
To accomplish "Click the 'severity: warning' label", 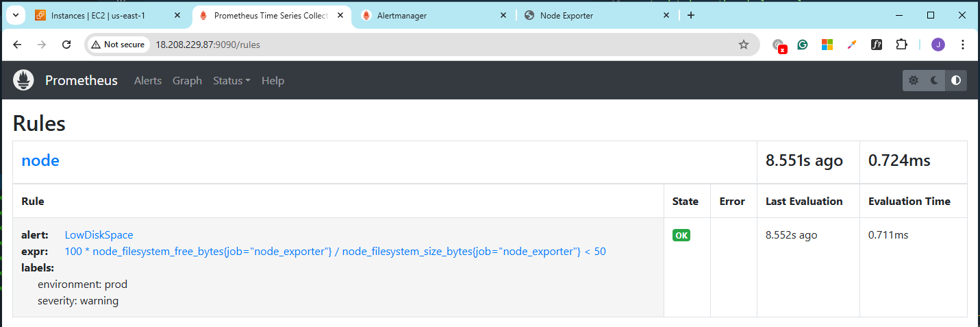I will pyautogui.click(x=78, y=300).
